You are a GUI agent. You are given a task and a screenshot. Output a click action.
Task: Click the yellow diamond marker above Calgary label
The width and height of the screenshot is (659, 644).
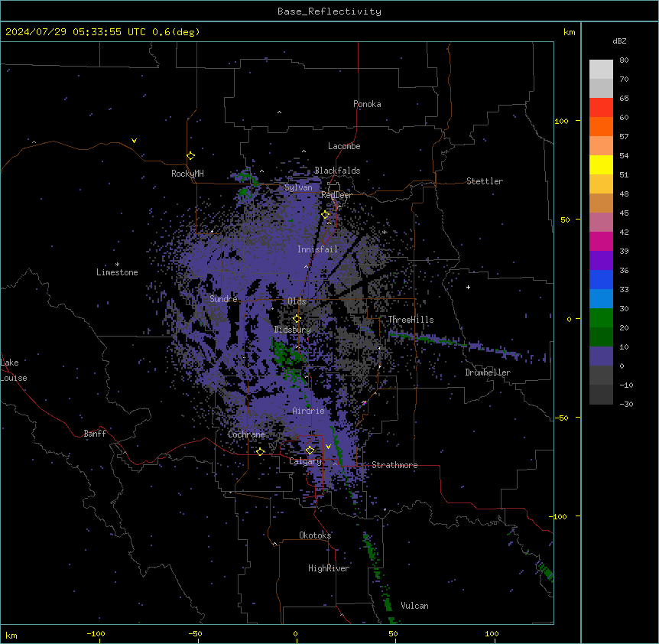tap(310, 450)
